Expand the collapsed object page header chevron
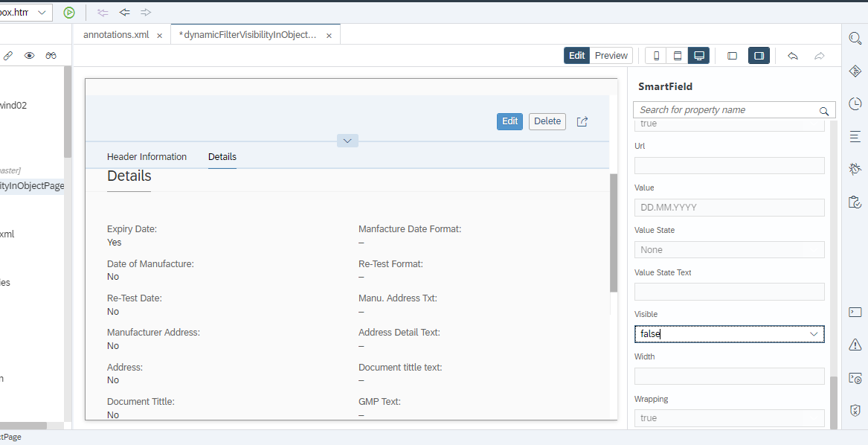 click(347, 140)
